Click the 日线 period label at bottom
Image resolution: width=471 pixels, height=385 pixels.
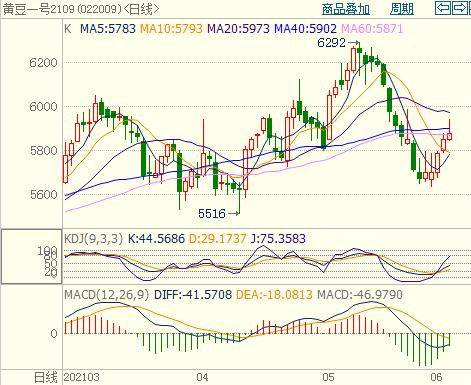tap(46, 378)
